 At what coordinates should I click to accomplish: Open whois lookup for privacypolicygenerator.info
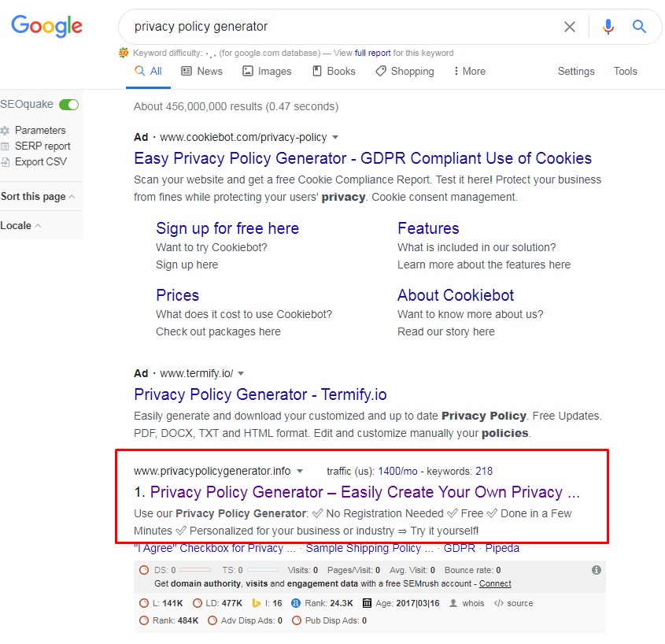473,604
